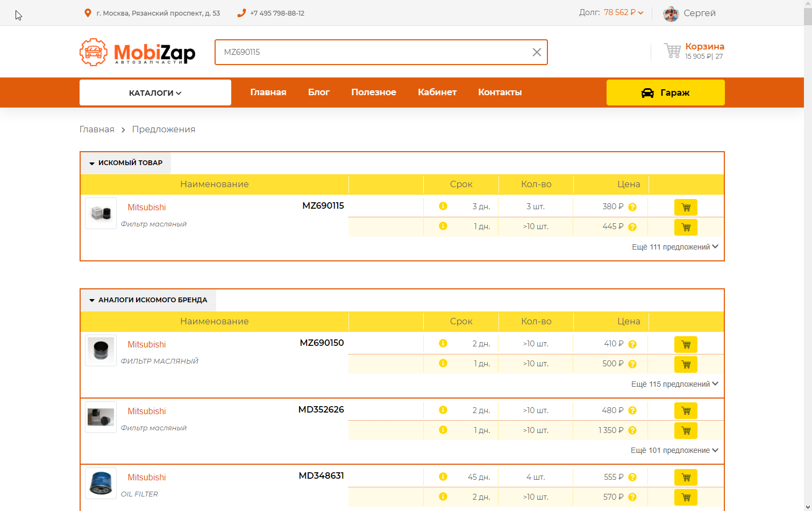The width and height of the screenshot is (812, 511).
Task: Add MD352626 1 350 ₽ offer to cart
Action: click(686, 430)
